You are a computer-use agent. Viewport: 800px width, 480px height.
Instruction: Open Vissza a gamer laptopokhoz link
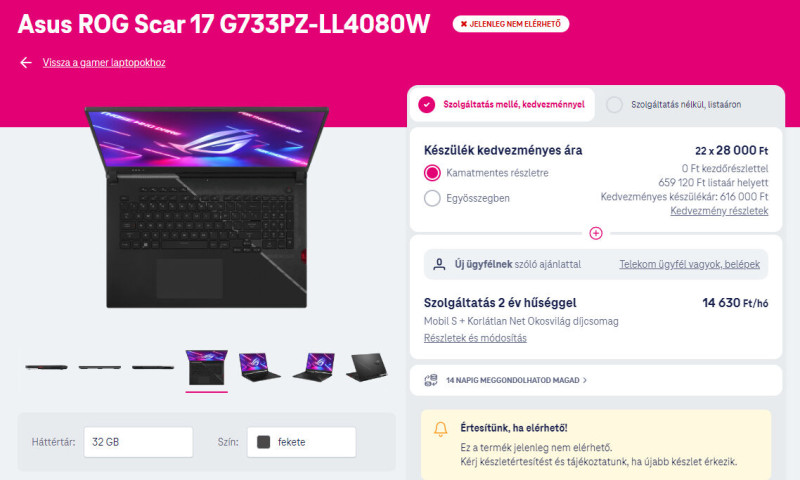[104, 62]
